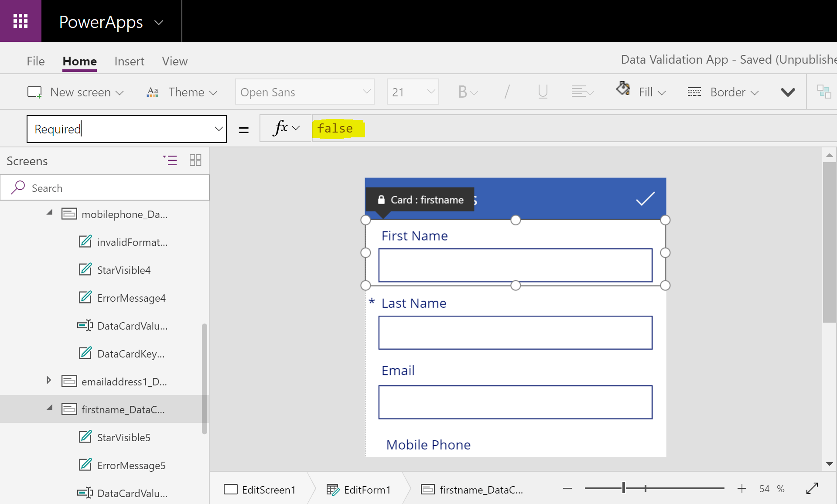Viewport: 837px width, 504px height.
Task: Open the Insert ribbon tab
Action: point(129,61)
